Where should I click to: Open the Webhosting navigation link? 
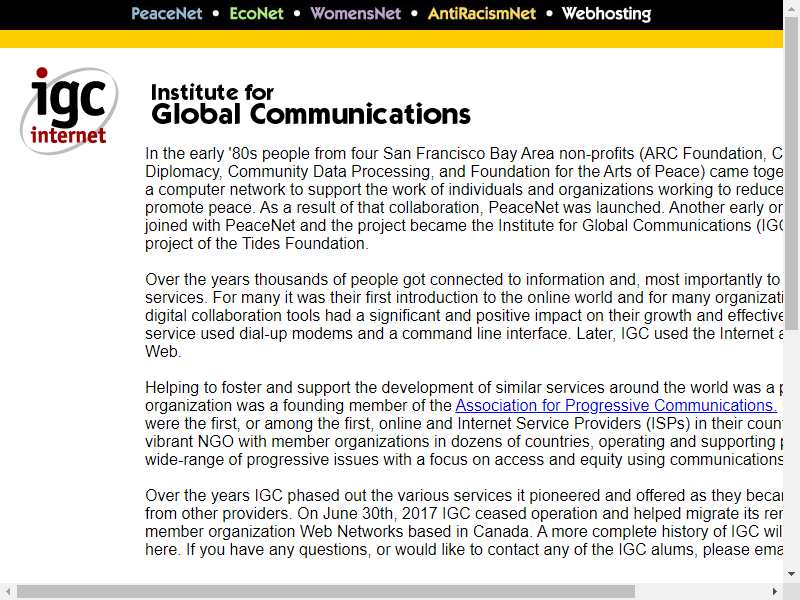point(606,14)
